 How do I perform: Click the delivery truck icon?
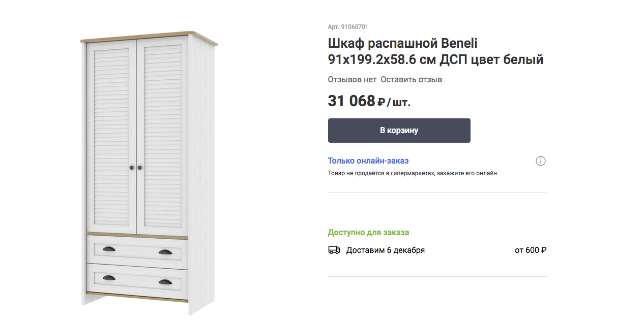334,250
